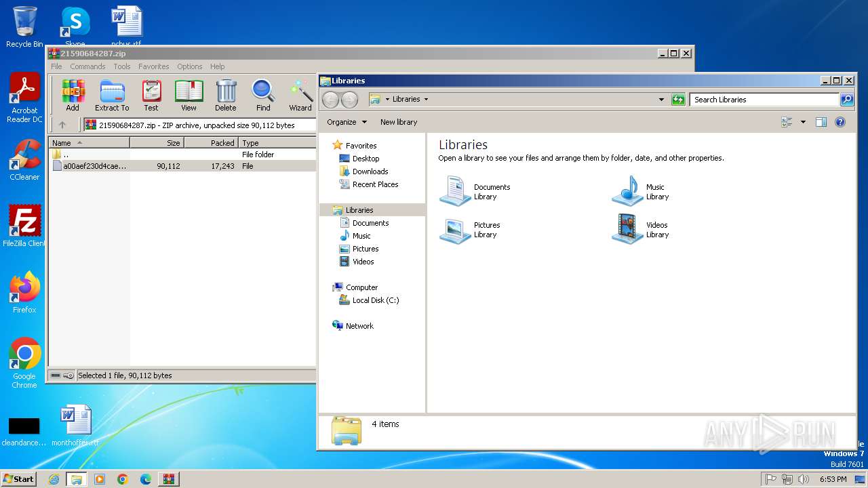Click the Explorer help question icon
This screenshot has height=488, width=868.
click(840, 122)
